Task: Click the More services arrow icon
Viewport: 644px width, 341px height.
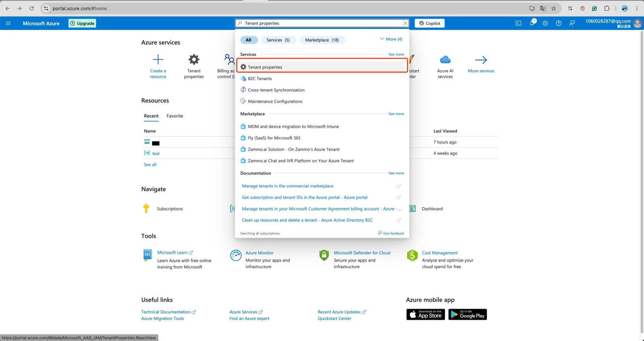Action: coord(481,60)
